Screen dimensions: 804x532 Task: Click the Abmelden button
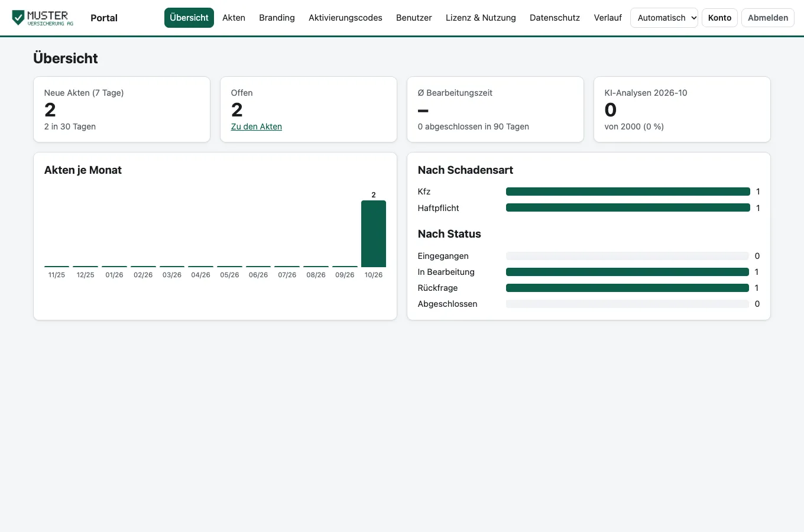[x=767, y=18]
